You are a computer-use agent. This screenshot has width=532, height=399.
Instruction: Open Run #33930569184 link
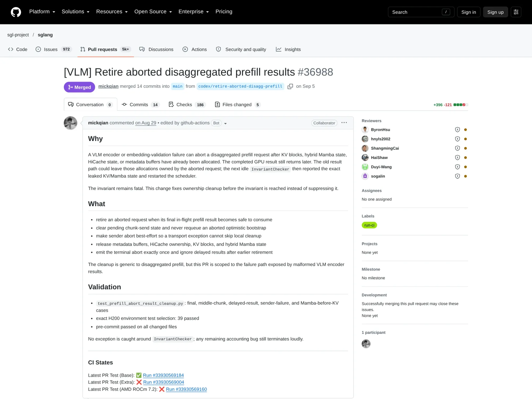tap(163, 375)
